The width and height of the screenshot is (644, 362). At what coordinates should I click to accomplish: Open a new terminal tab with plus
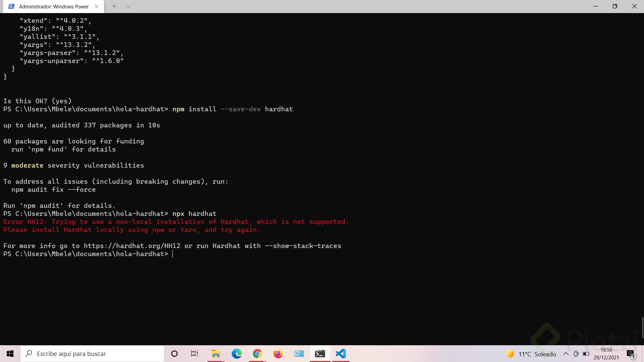pyautogui.click(x=114, y=6)
